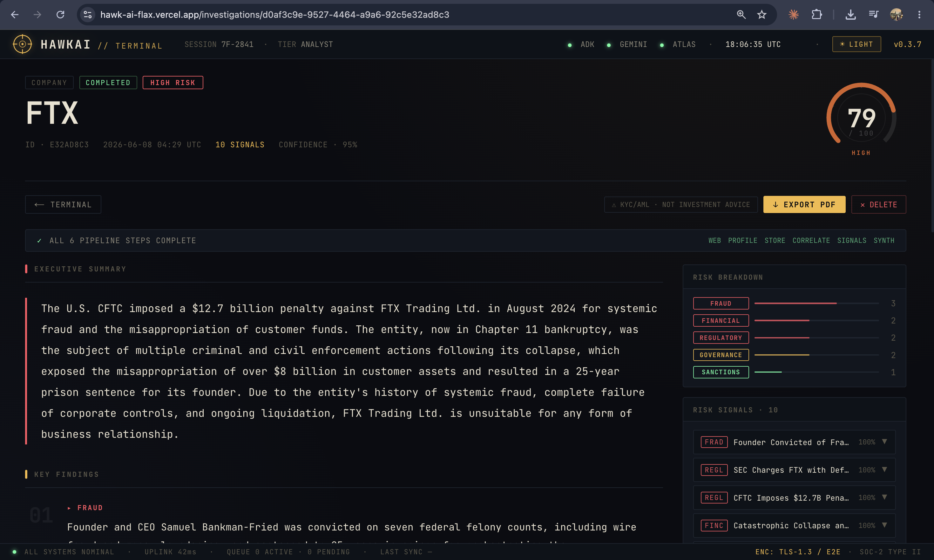Jump to the SYNTH pipeline step
The image size is (934, 560).
[x=883, y=240]
